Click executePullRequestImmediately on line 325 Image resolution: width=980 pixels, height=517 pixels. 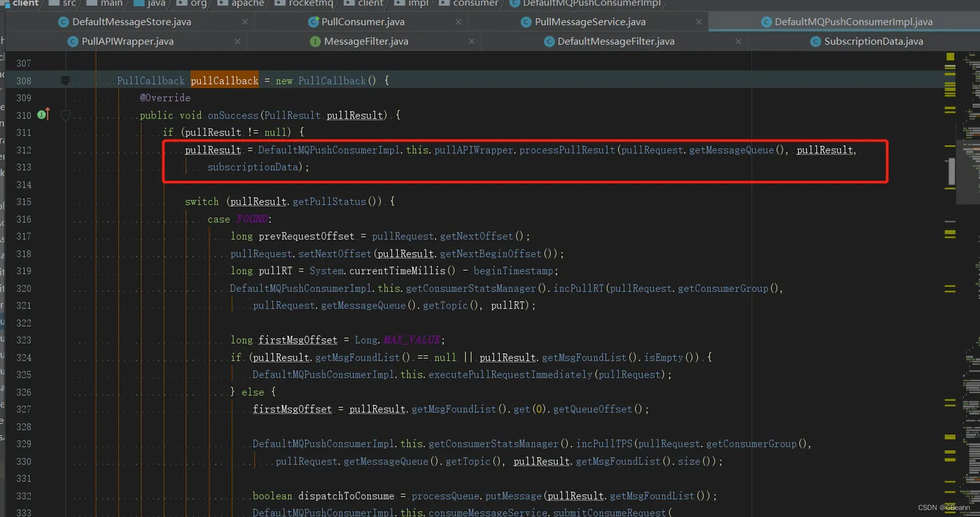[x=510, y=374]
